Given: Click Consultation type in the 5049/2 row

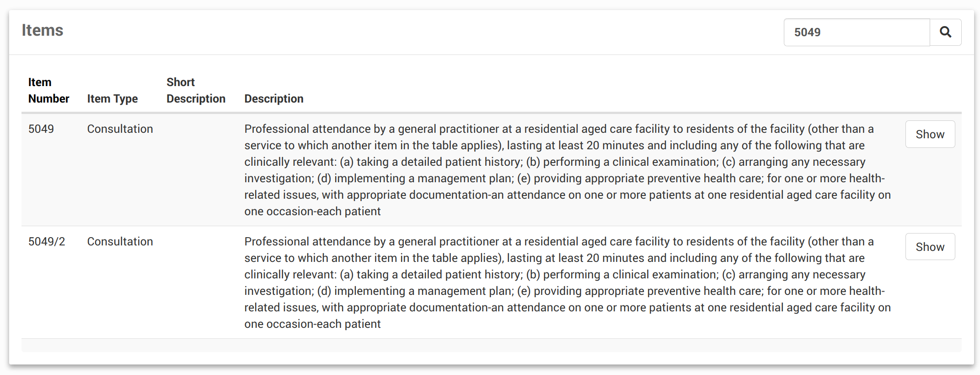Looking at the screenshot, I should 120,241.
